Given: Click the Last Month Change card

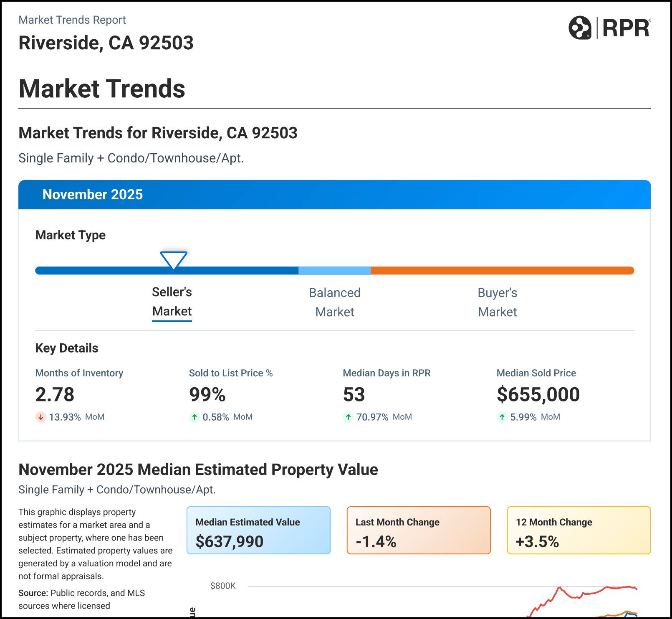Looking at the screenshot, I should [419, 530].
